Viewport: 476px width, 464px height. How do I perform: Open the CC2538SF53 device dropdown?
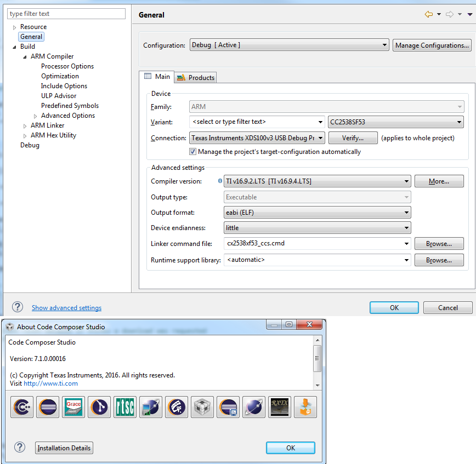point(396,122)
